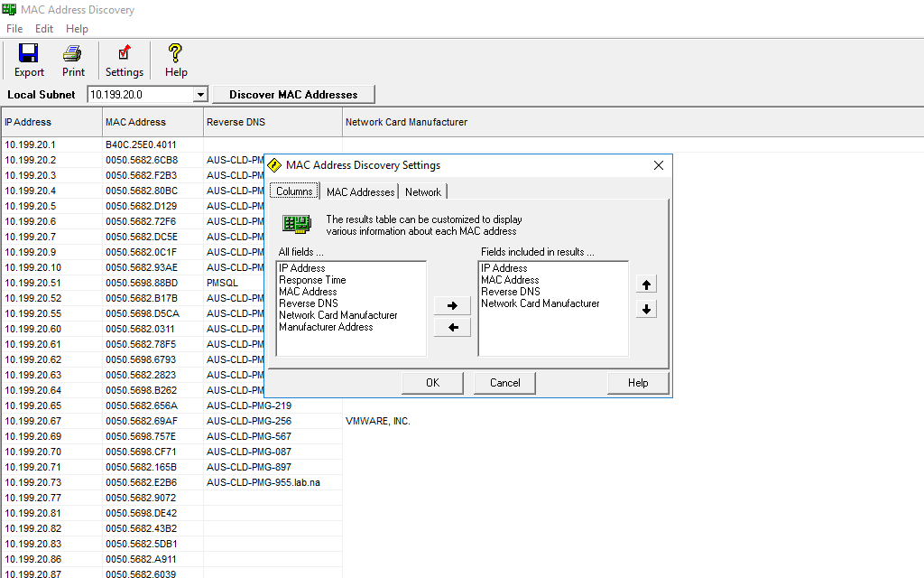Select MAC Address in All fields list
The width and height of the screenshot is (924, 578).
[308, 292]
